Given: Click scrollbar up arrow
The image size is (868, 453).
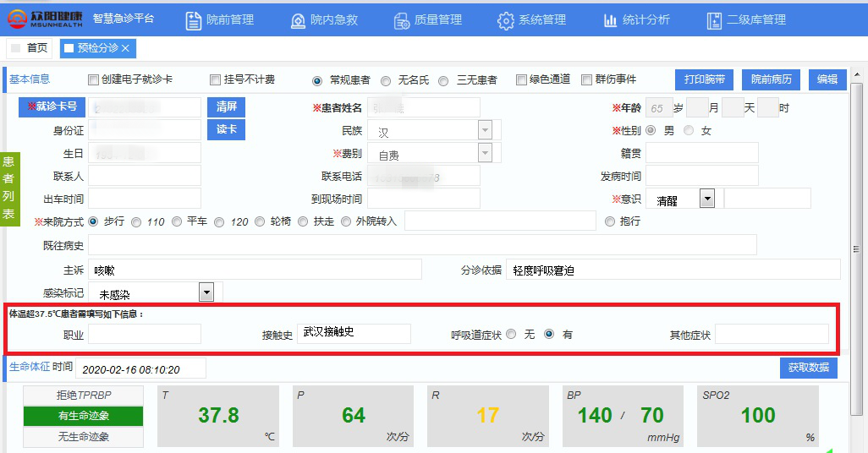Looking at the screenshot, I should point(856,74).
